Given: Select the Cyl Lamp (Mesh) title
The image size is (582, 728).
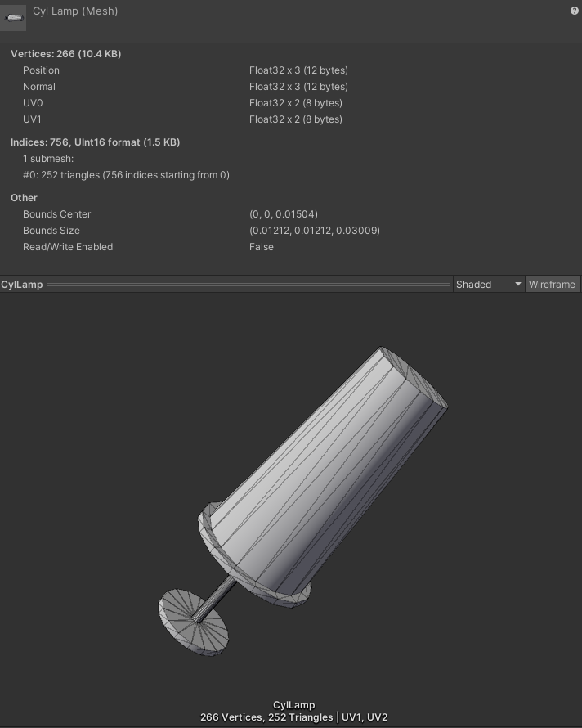Looking at the screenshot, I should [x=75, y=11].
